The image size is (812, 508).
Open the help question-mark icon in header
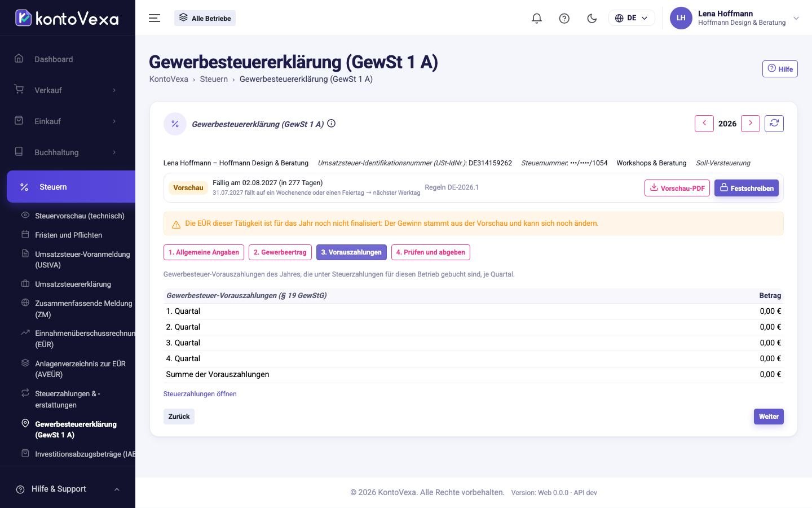564,18
